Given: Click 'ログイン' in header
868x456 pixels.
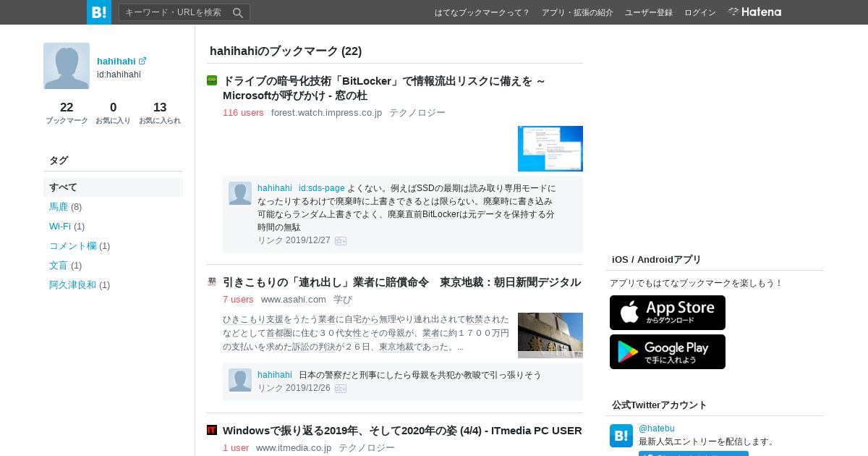Looking at the screenshot, I should click(x=700, y=12).
